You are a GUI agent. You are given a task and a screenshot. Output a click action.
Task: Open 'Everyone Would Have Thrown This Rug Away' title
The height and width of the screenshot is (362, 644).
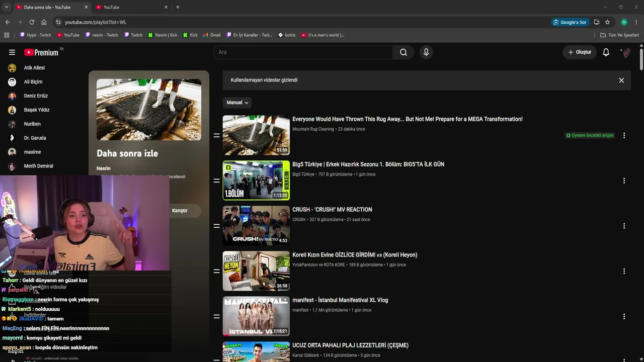tap(408, 119)
